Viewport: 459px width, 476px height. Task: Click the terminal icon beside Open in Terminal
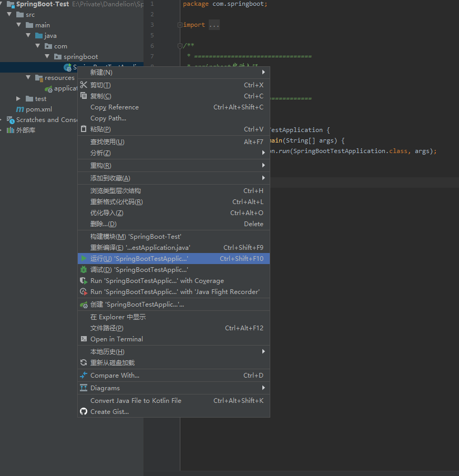pos(84,339)
